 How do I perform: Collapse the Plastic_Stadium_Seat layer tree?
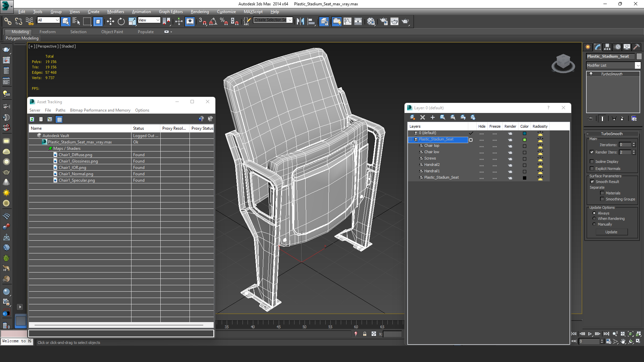[411, 139]
